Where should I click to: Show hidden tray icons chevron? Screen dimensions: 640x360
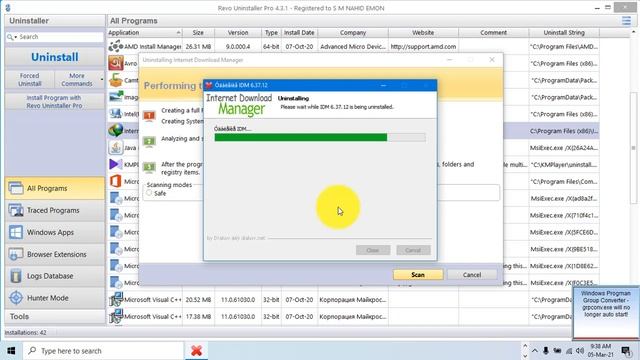535,351
